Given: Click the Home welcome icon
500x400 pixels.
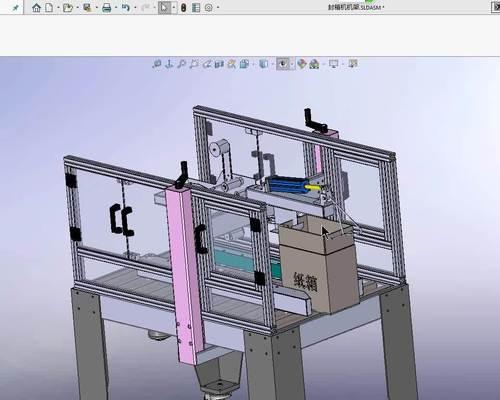Looking at the screenshot, I should point(36,8).
